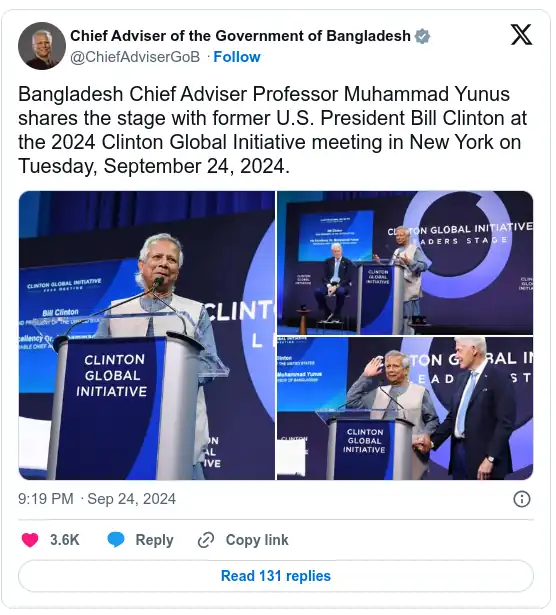Open the large photo of Yunus at podium
The image size is (556, 615).
pyautogui.click(x=147, y=335)
